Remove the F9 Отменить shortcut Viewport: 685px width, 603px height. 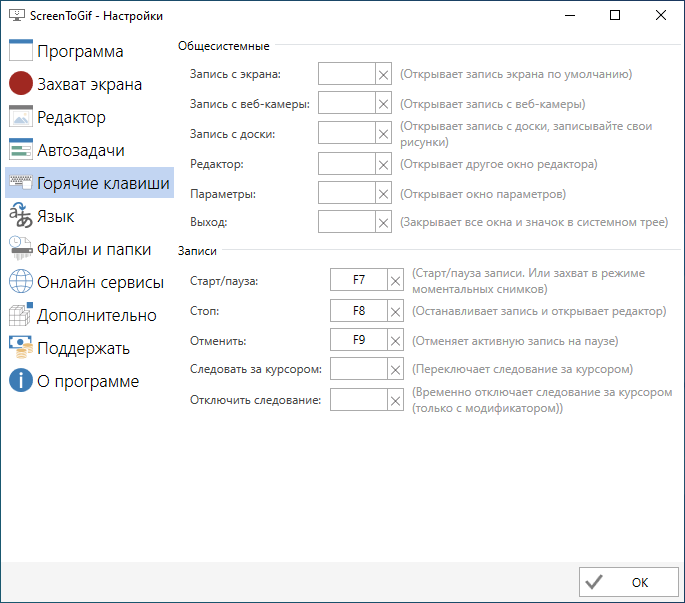[x=395, y=340]
